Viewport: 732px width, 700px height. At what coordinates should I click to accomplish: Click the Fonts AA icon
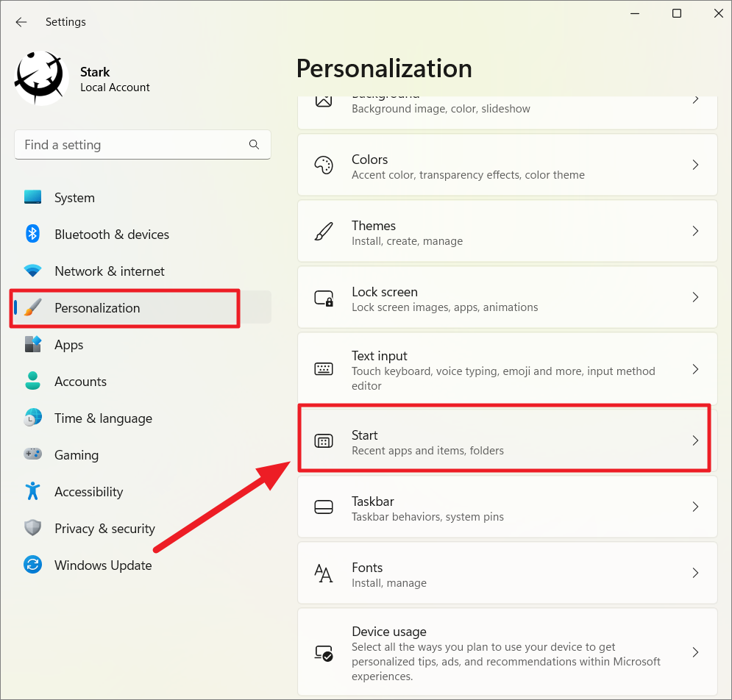(324, 573)
